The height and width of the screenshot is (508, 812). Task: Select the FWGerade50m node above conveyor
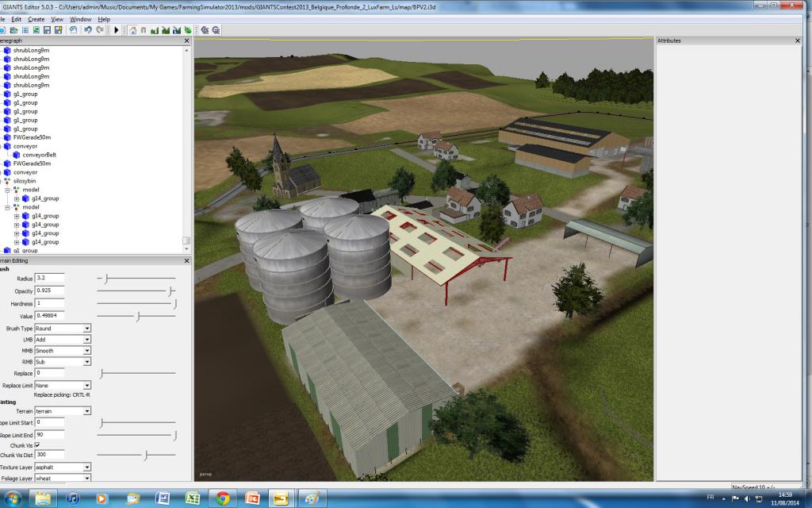pos(32,137)
